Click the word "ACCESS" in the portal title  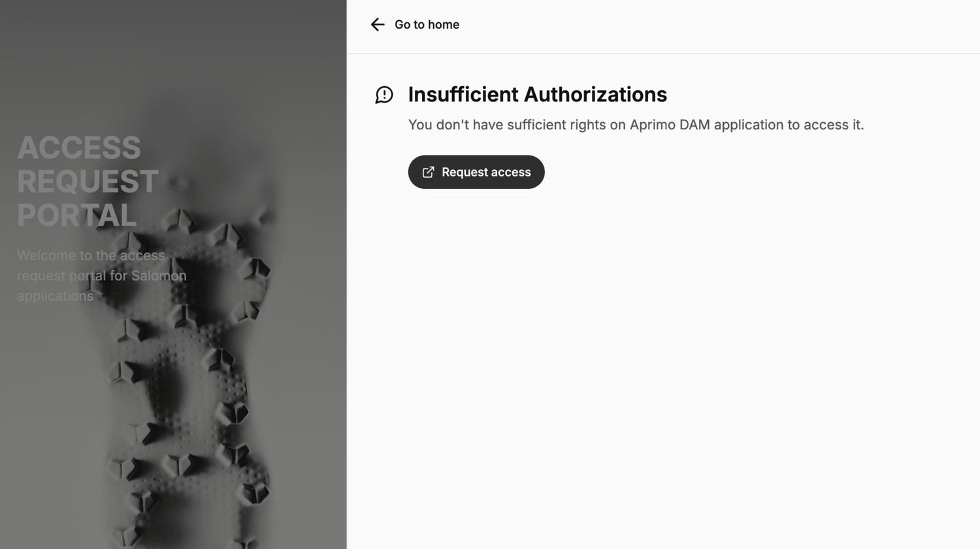click(79, 148)
